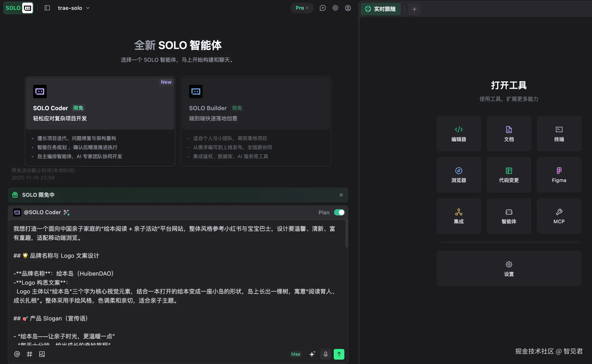Switch to the 实时跟随 tab
The height and width of the screenshot is (364, 592).
point(380,9)
